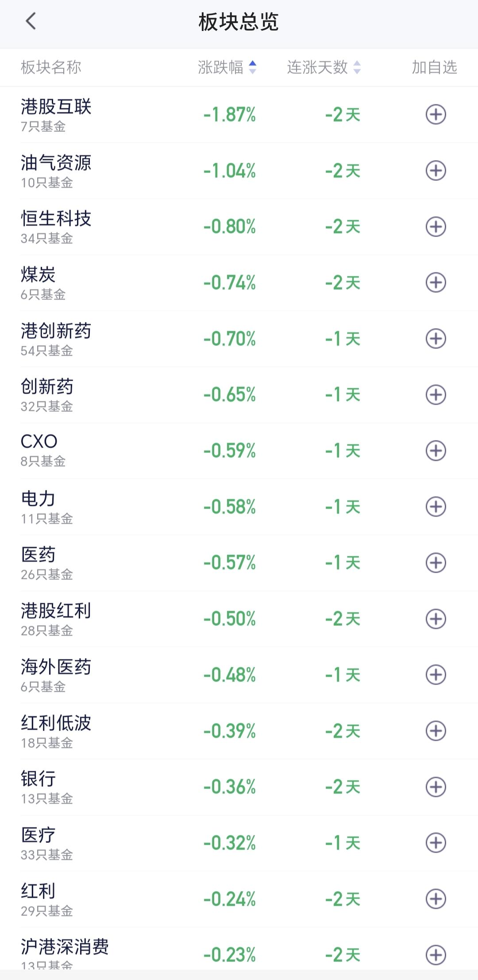
Task: Add 银行 to watchlist with plus icon
Action: point(436,787)
